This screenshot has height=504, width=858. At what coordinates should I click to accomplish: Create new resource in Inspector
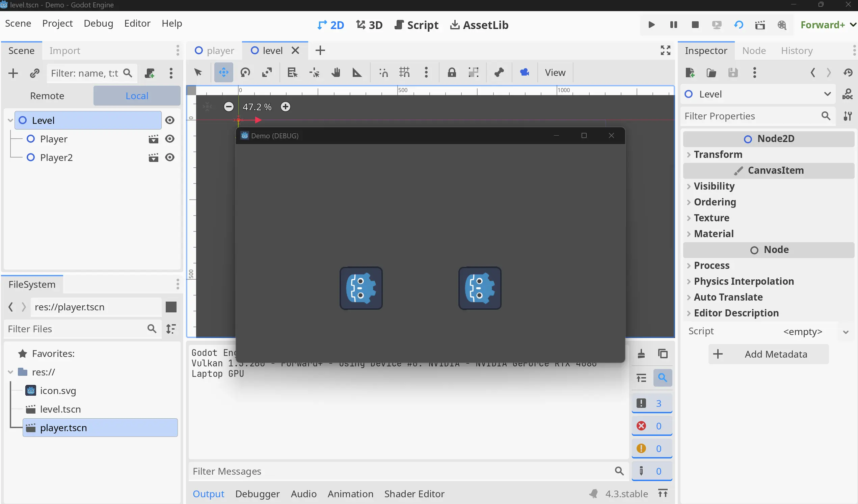(690, 73)
